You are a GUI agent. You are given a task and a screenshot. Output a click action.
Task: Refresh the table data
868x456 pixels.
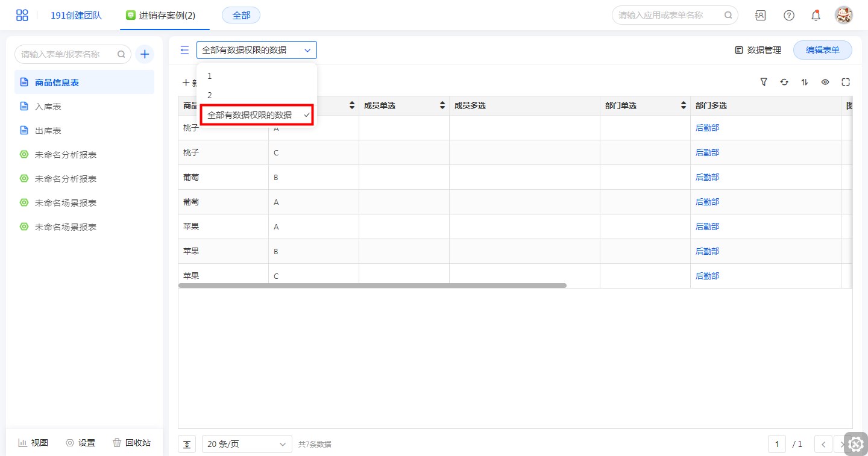784,82
